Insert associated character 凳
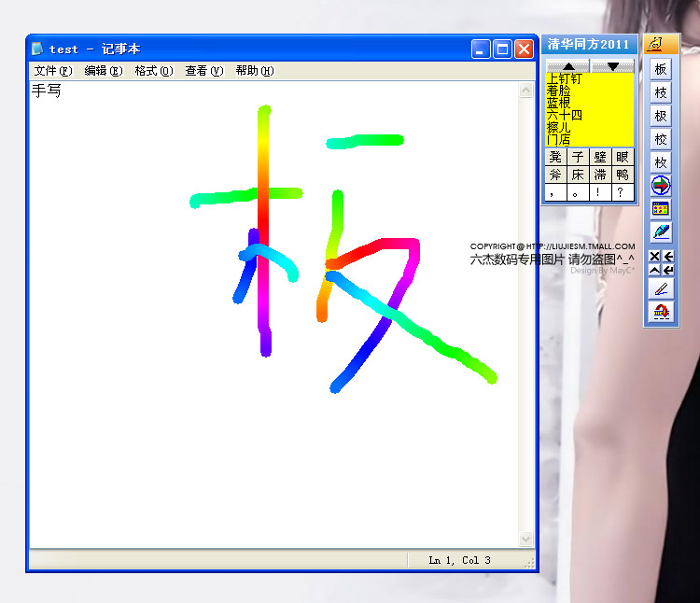Viewport: 700px width, 603px height. point(556,157)
